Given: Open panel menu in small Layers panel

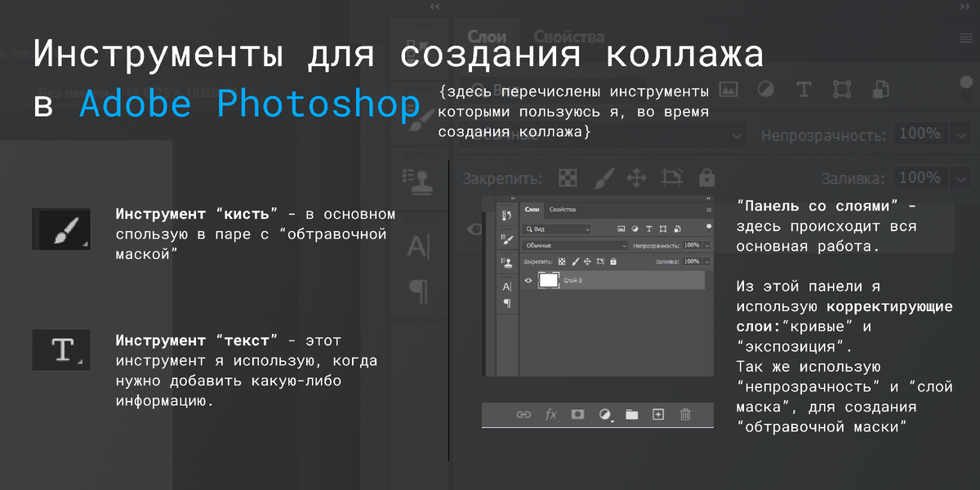Looking at the screenshot, I should click(x=709, y=210).
